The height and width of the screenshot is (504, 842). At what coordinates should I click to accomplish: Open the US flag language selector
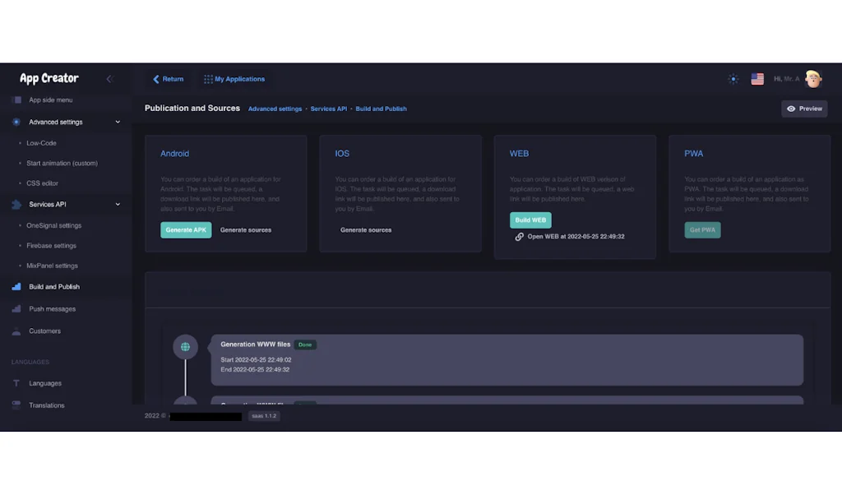(x=757, y=79)
